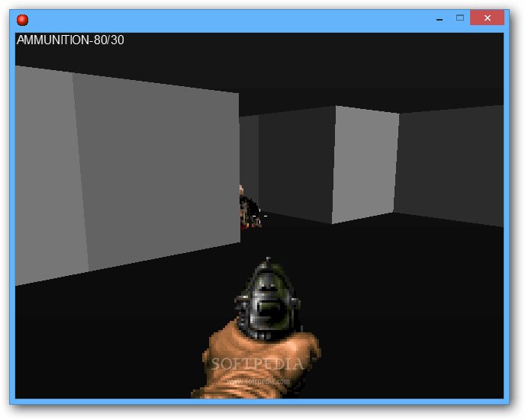Minimize the game window

[x=440, y=18]
